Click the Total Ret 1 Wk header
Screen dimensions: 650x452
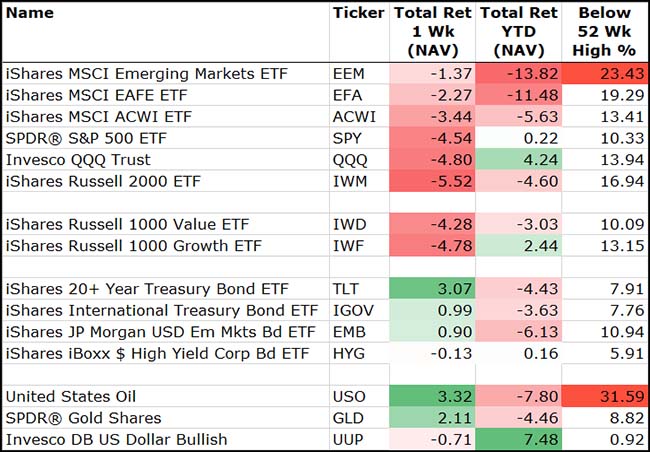pos(432,30)
